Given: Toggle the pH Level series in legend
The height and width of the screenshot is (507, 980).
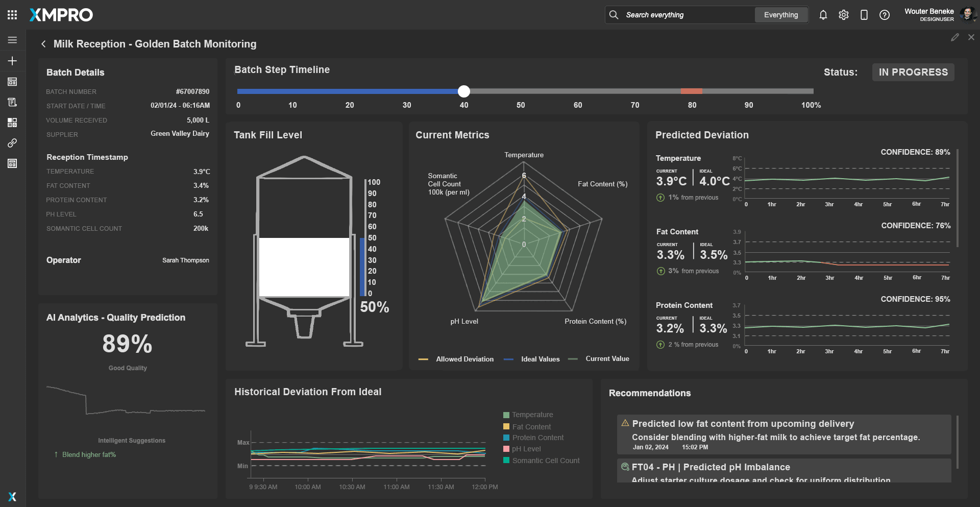Looking at the screenshot, I should [526, 449].
